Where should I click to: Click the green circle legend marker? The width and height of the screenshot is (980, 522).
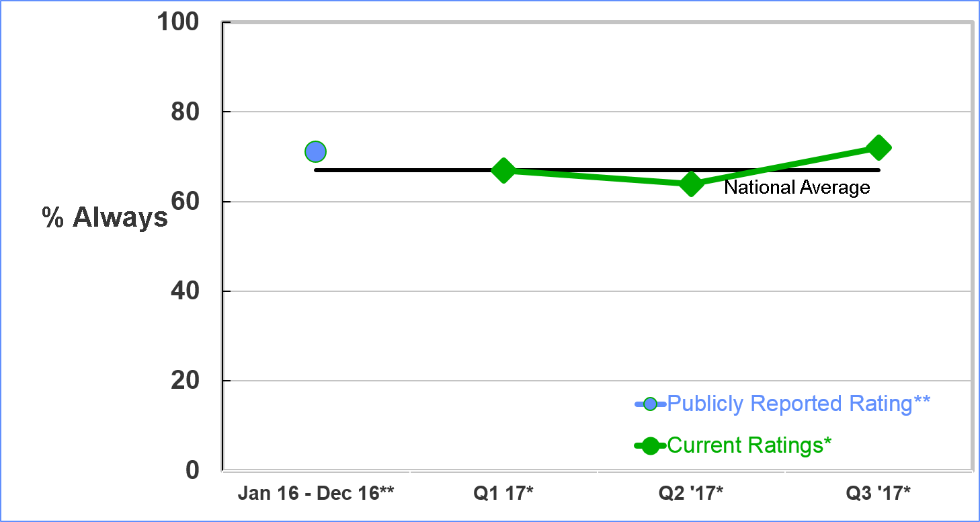point(650,445)
